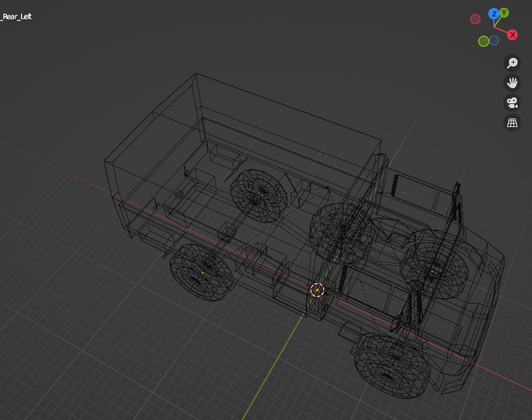Click the zoom view magnifier icon

click(512, 63)
